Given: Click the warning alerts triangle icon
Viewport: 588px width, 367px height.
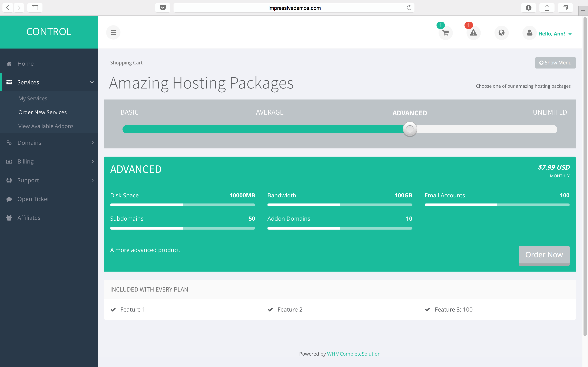Looking at the screenshot, I should pos(473,33).
